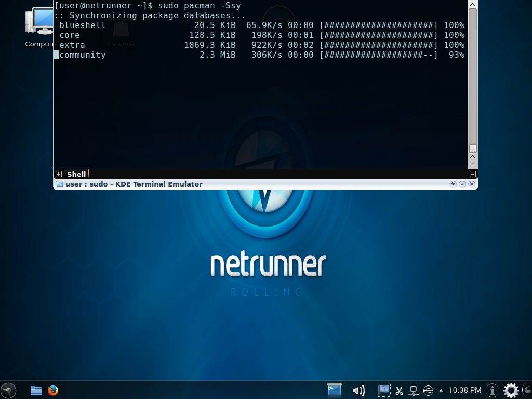Click the '128.5 KiB' size value
Image resolution: width=532 pixels, height=399 pixels.
(x=212, y=35)
